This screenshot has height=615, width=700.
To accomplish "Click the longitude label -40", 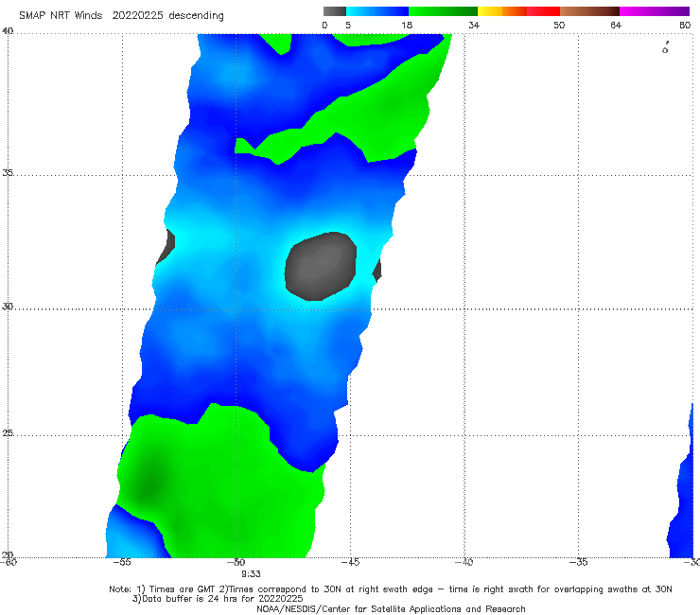I will tap(464, 562).
